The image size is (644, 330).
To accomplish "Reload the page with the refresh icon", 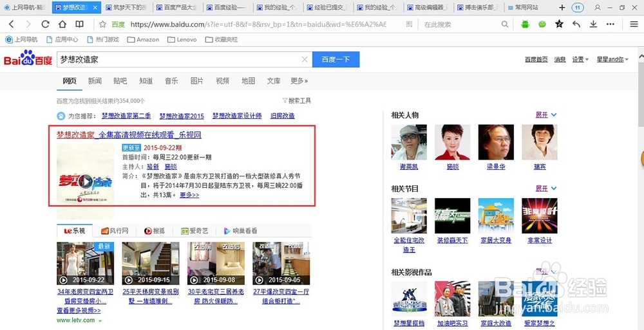I will pyautogui.click(x=45, y=24).
